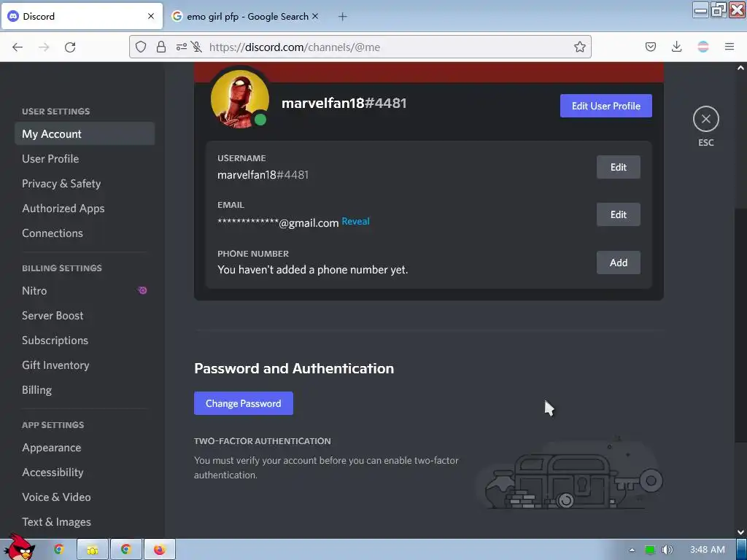Open the site permissions icon
The width and height of the screenshot is (747, 560).
pyautogui.click(x=181, y=47)
